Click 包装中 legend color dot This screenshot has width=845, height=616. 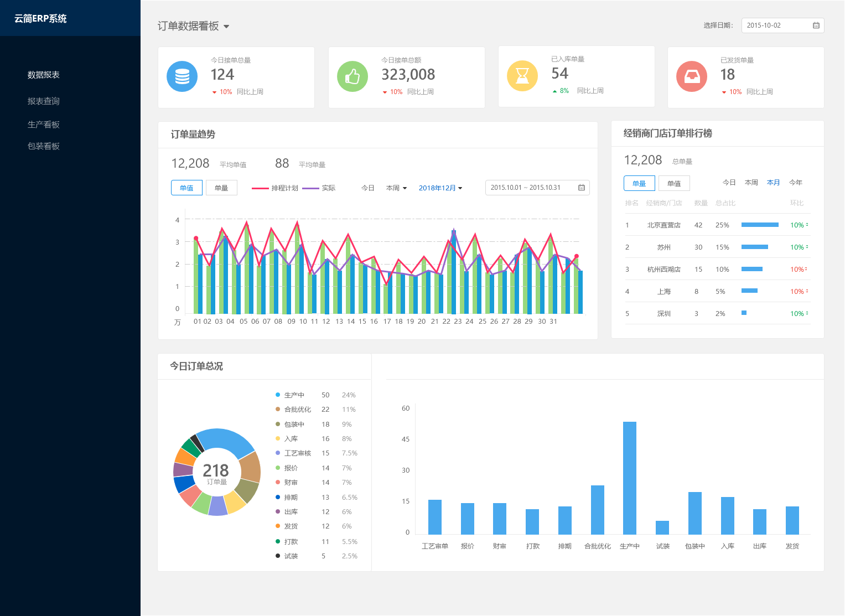(278, 424)
